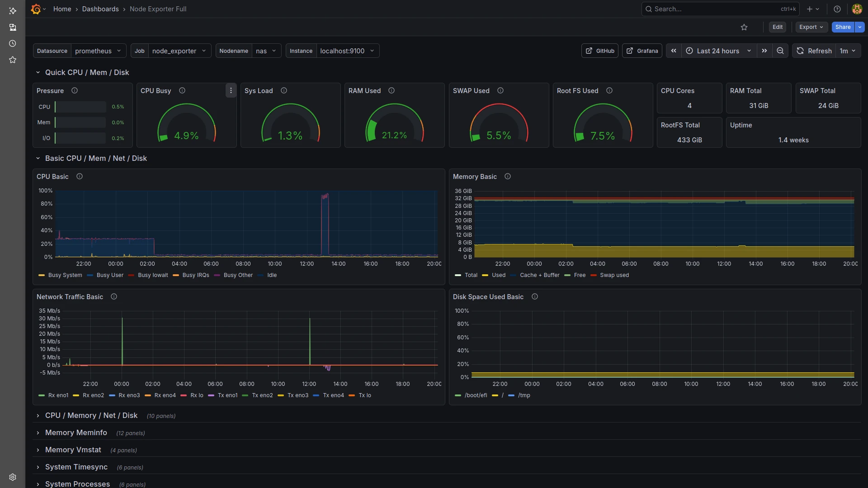Open the CPU Busy panel three-dot menu
This screenshot has height=488, width=868.
[231, 90]
